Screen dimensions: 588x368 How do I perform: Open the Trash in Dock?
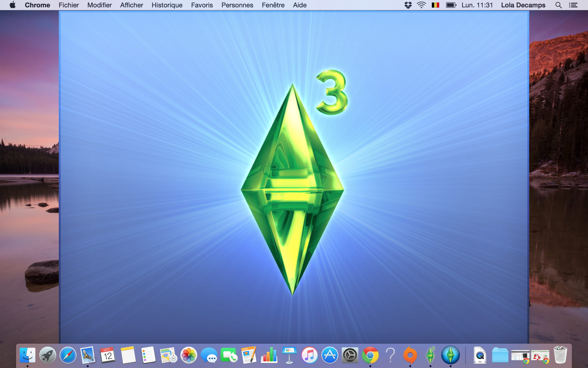(560, 355)
